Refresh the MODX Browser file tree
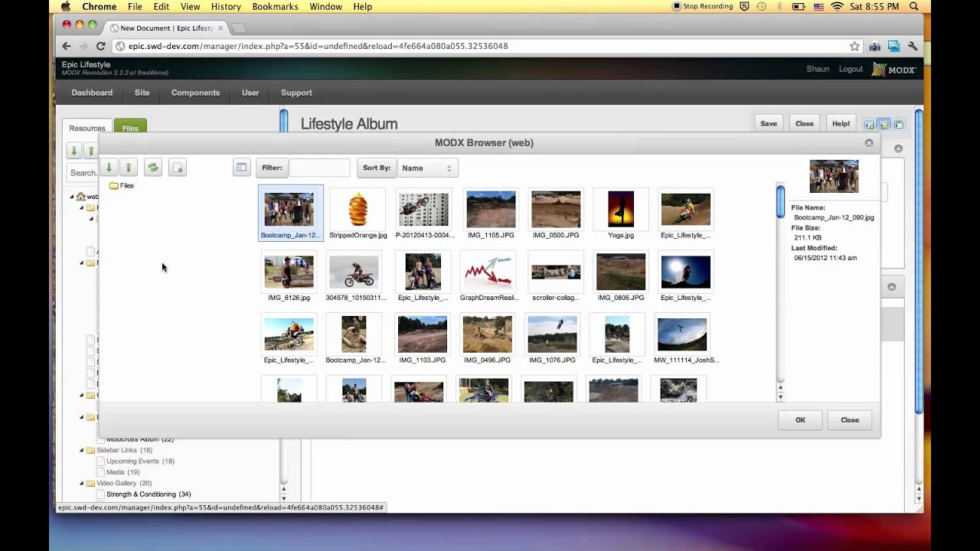The height and width of the screenshot is (551, 980). (153, 168)
